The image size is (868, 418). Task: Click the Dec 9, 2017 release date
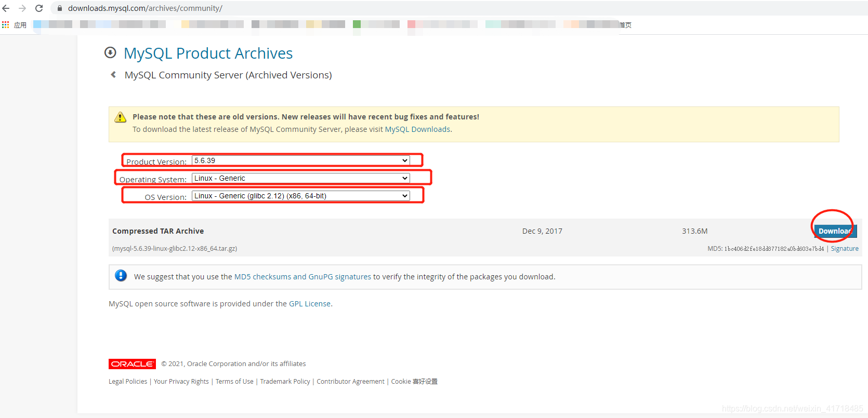coord(542,231)
